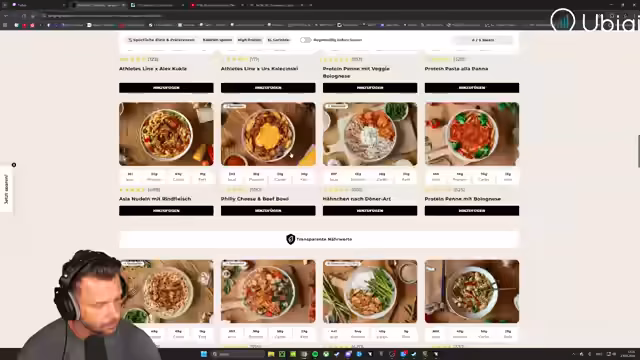Select the High Protein filter chip
Screen dimensions: 640x360
(x=249, y=40)
